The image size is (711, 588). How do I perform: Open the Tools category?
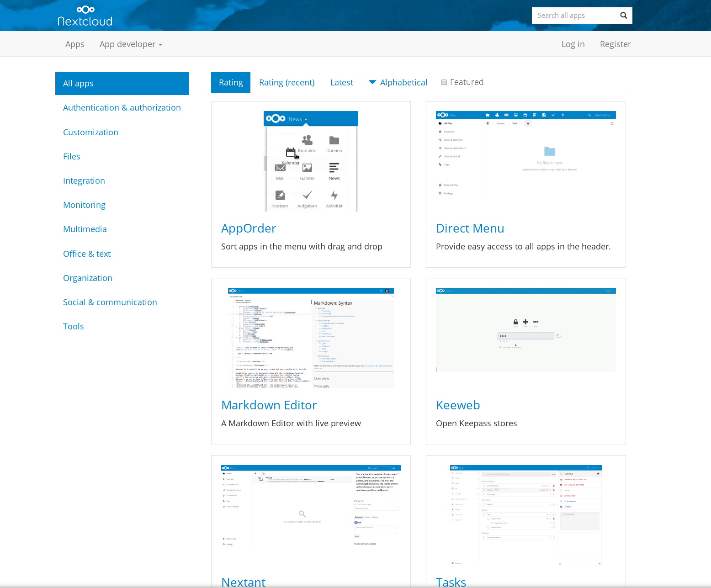pos(74,326)
